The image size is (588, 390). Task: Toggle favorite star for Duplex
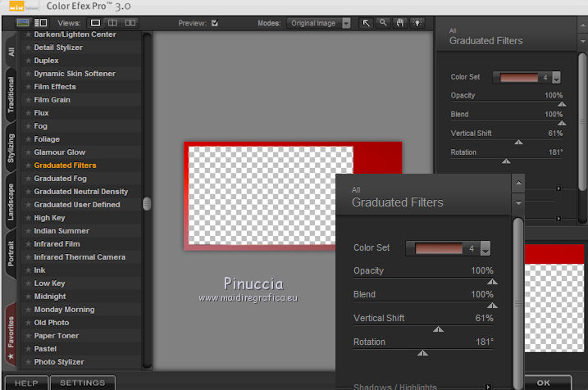pos(28,61)
